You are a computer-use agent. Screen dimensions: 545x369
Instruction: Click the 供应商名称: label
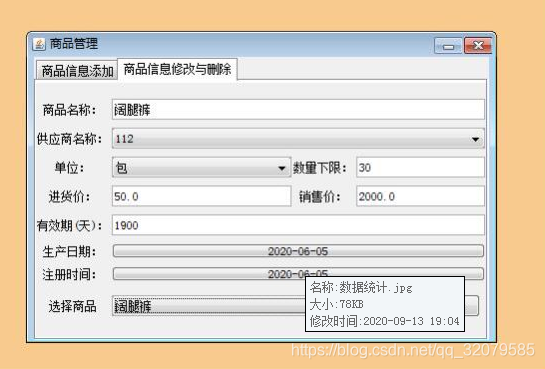[69, 139]
